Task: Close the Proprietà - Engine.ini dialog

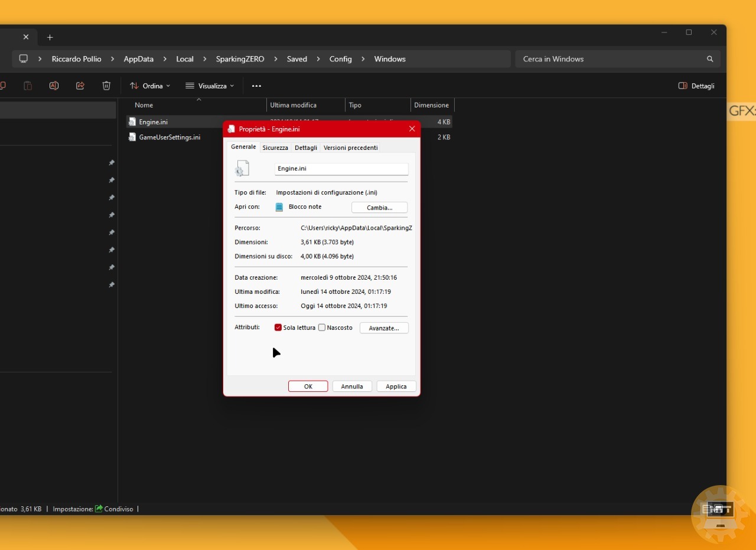Action: (x=412, y=129)
